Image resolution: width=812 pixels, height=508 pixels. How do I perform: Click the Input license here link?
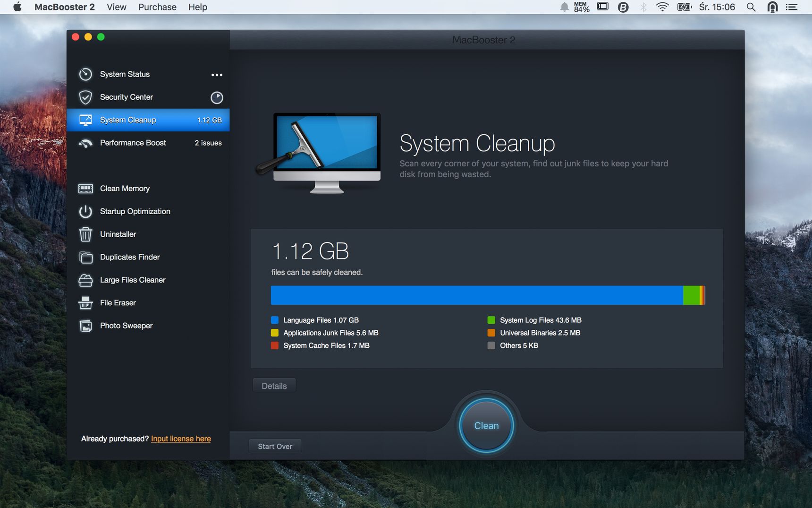coord(181,439)
